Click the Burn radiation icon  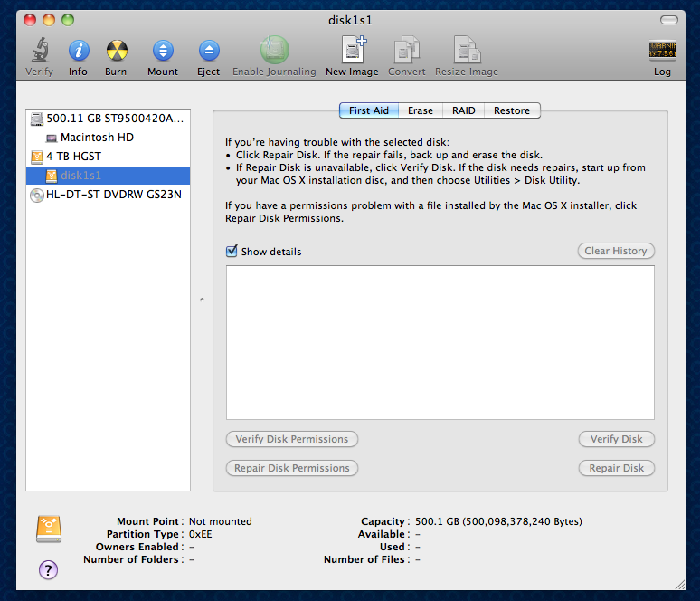[117, 51]
